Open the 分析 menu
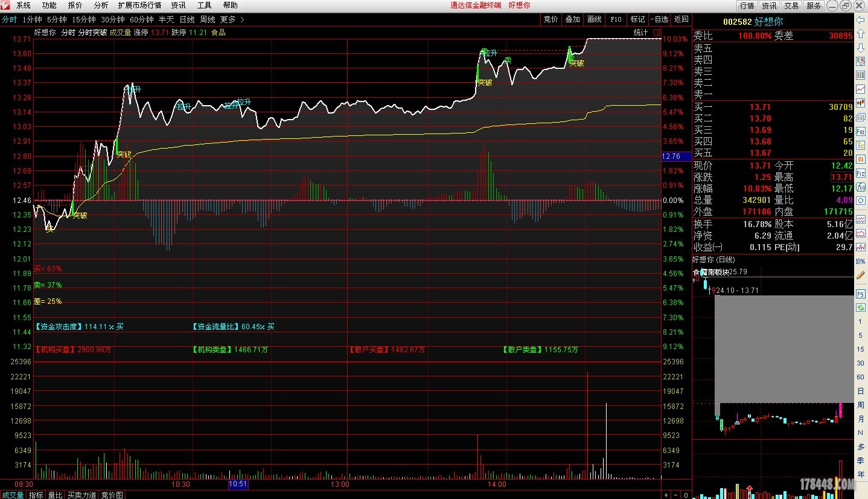Image resolution: width=868 pixels, height=499 pixels. click(x=101, y=5)
